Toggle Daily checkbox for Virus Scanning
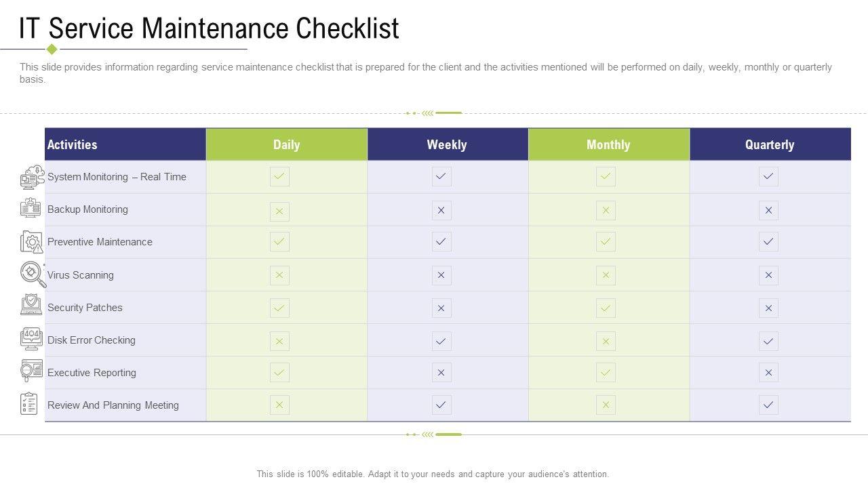This screenshot has width=868, height=488. coord(279,275)
